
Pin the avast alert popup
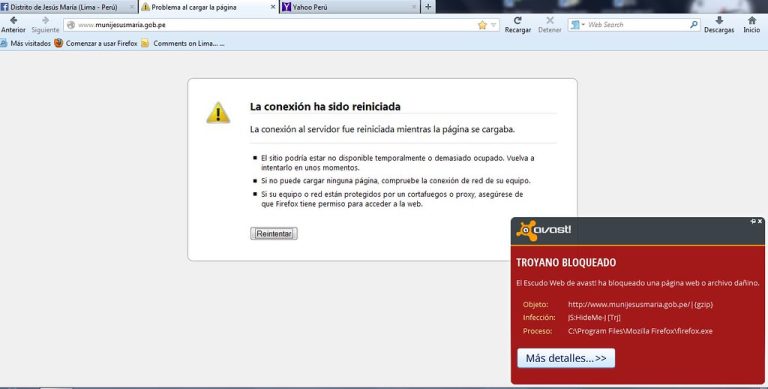tap(753, 221)
